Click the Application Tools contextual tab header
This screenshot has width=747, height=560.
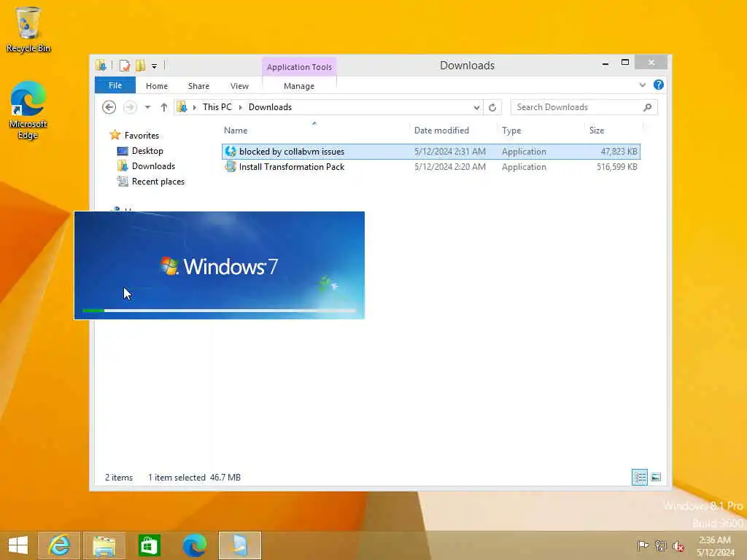point(299,67)
